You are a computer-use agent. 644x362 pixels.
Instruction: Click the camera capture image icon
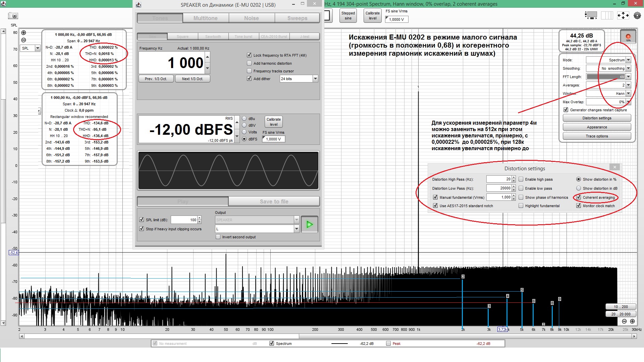pos(13,16)
